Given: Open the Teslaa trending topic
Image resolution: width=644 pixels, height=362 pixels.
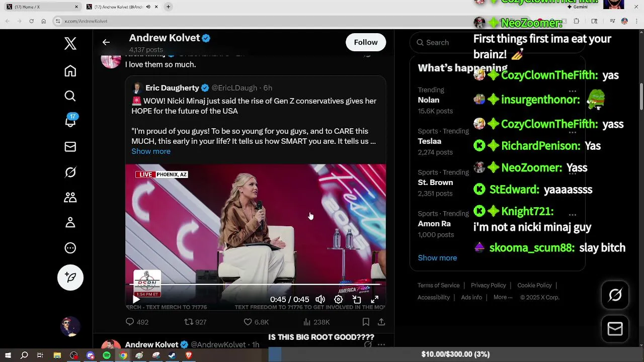Looking at the screenshot, I should click(429, 141).
